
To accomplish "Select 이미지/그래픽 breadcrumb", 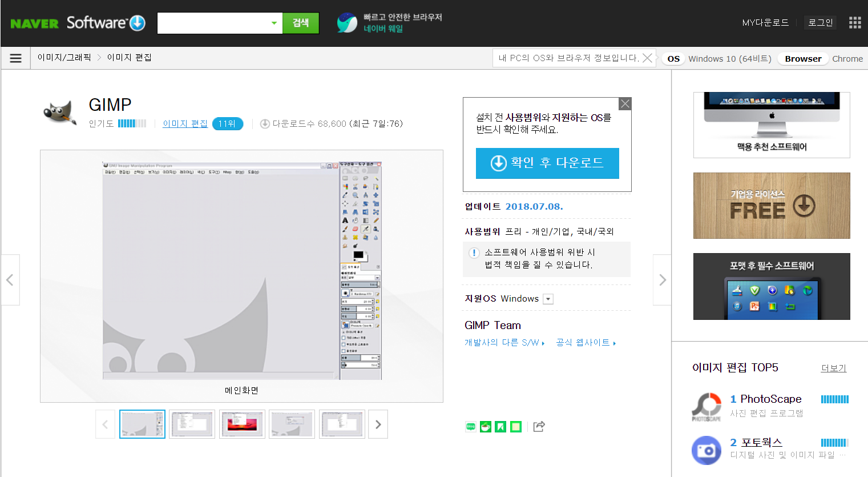I will click(x=64, y=58).
